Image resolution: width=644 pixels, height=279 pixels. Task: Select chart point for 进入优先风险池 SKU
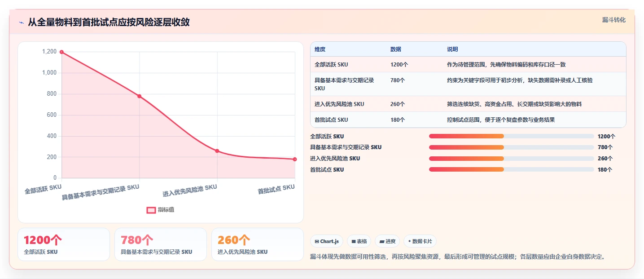pos(217,151)
